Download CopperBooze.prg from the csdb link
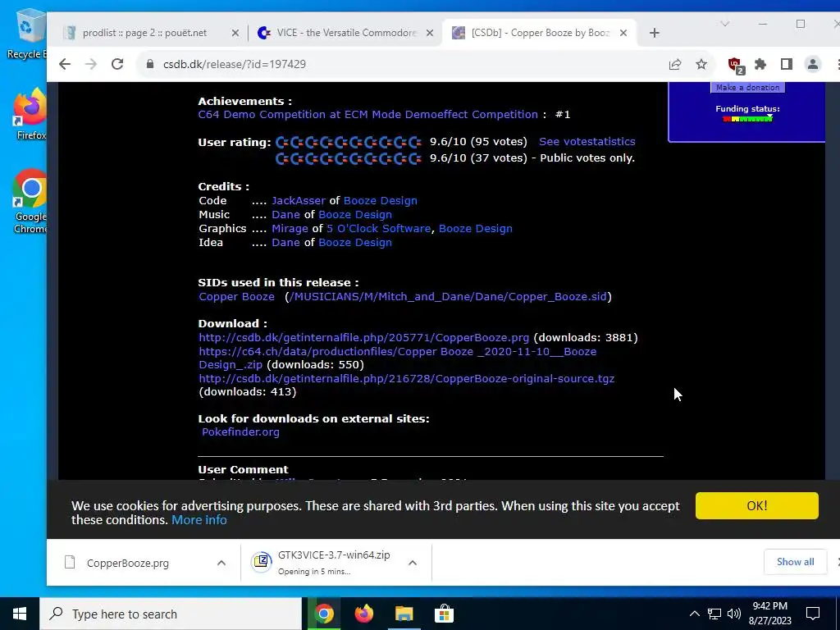 point(363,337)
